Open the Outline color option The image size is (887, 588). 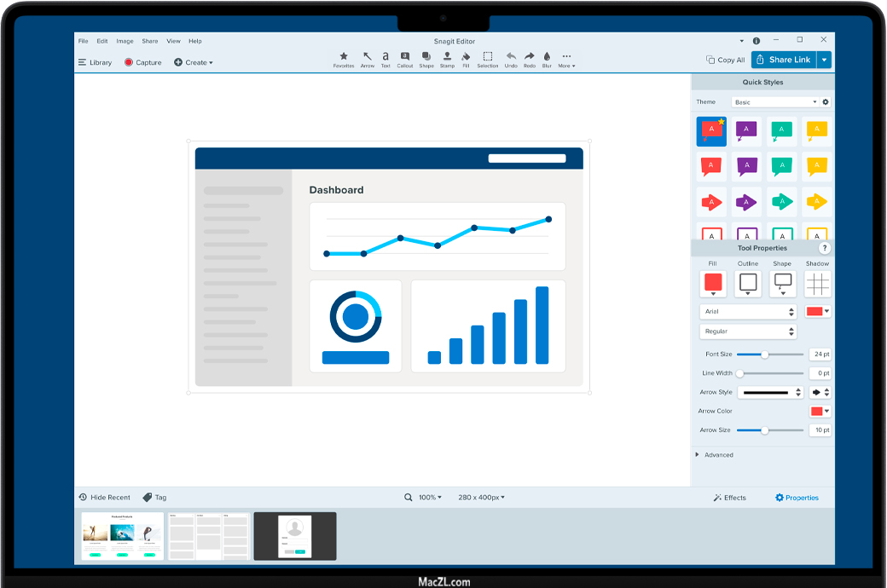(748, 284)
